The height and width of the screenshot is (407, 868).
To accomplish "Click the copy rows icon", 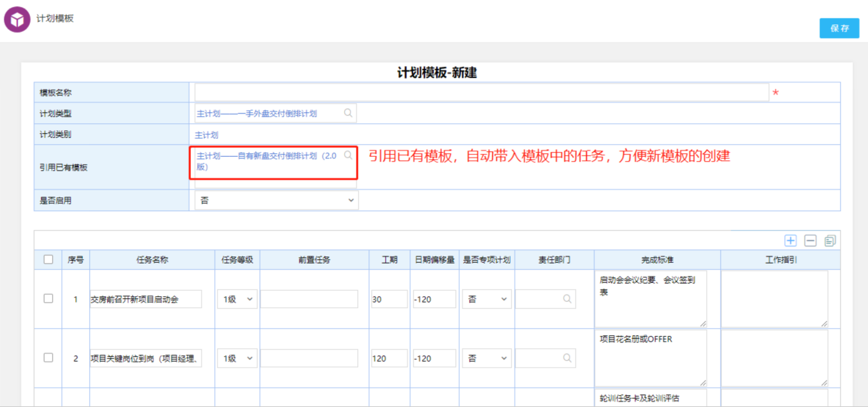I will click(830, 240).
